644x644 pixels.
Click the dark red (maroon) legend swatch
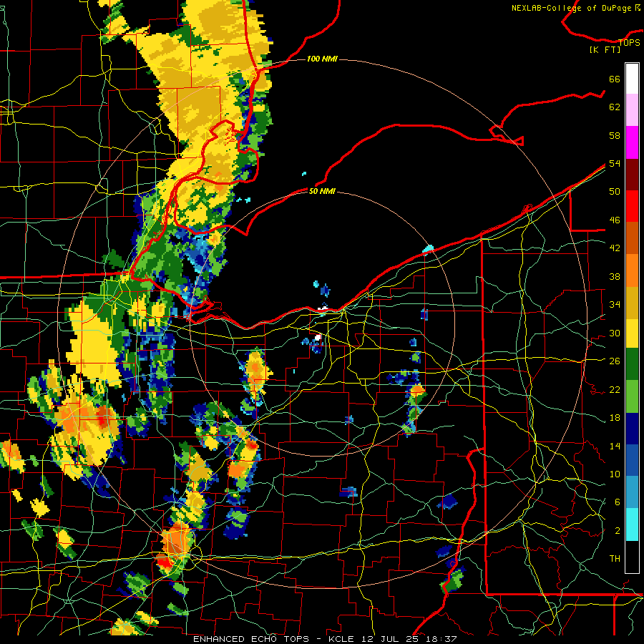[x=632, y=175]
